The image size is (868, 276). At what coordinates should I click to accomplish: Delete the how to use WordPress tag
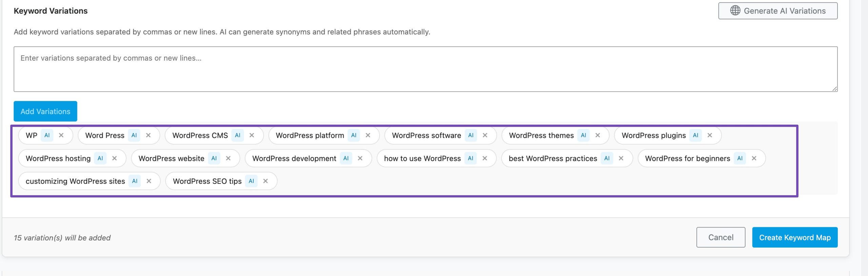[x=485, y=158]
